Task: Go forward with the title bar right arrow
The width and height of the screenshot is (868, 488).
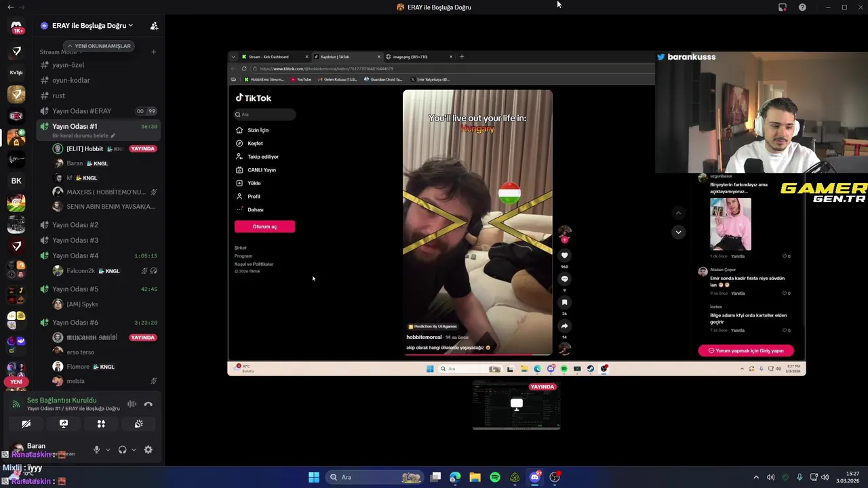Action: tap(22, 7)
